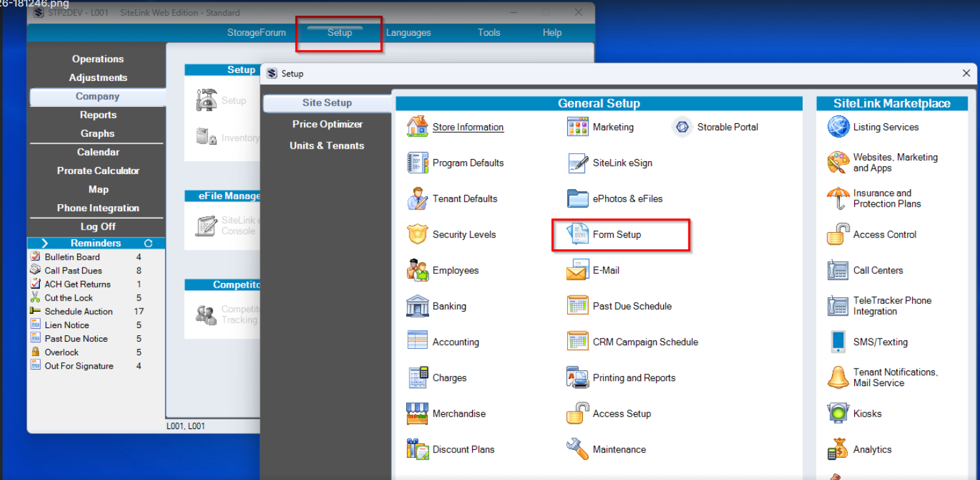980x480 pixels.
Task: Open Program Defaults notebook icon
Action: point(417,162)
